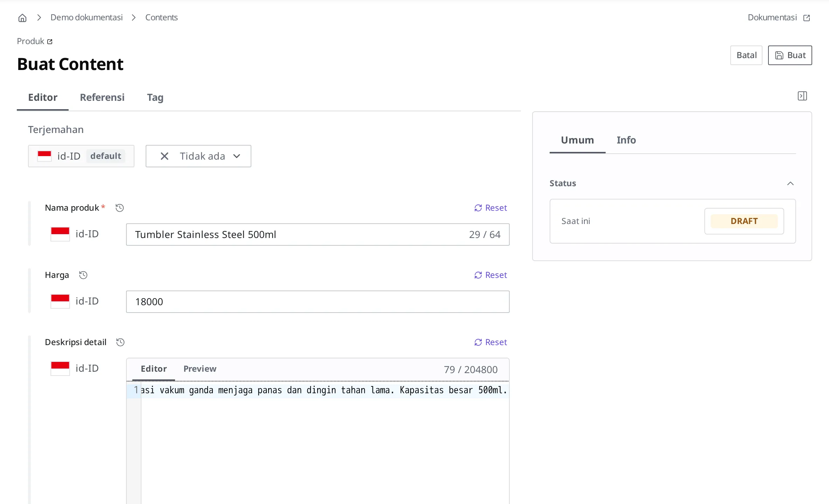
Task: Click flag icon beside Harga id-ID
Action: [60, 301]
